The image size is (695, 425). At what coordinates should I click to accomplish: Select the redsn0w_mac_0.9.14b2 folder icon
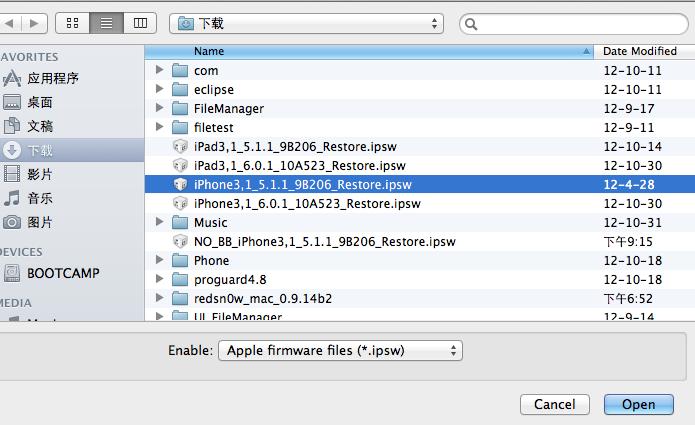(180, 299)
